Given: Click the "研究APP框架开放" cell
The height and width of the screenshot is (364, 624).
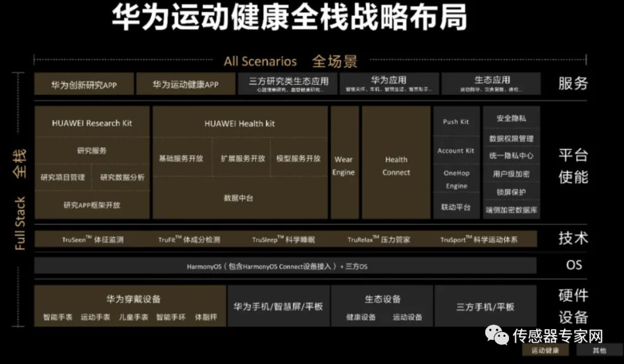Looking at the screenshot, I should click(x=92, y=205).
